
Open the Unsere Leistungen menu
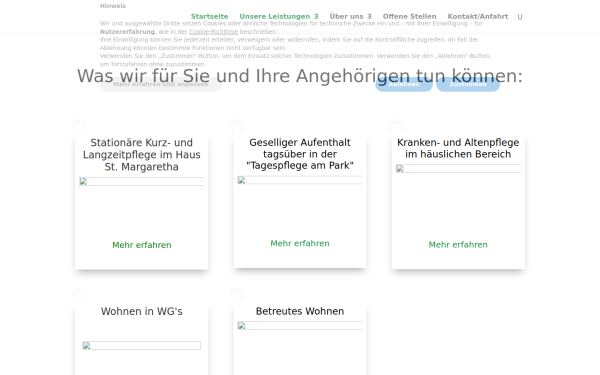(x=279, y=16)
